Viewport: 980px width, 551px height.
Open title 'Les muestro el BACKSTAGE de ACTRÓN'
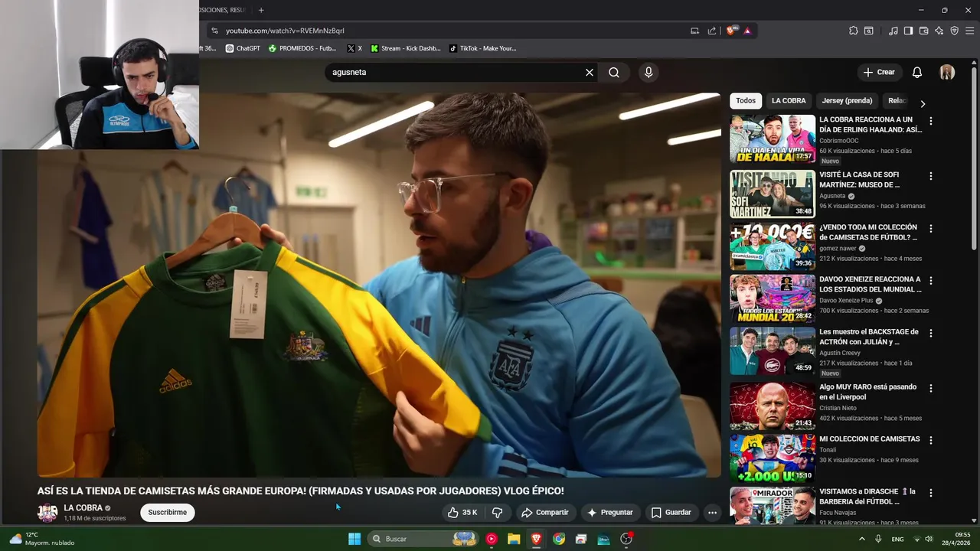tap(869, 337)
